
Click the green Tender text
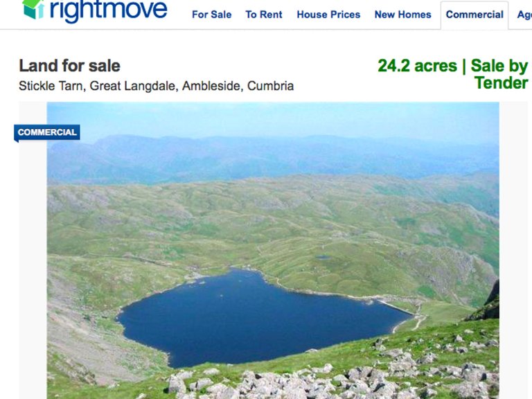click(x=501, y=83)
